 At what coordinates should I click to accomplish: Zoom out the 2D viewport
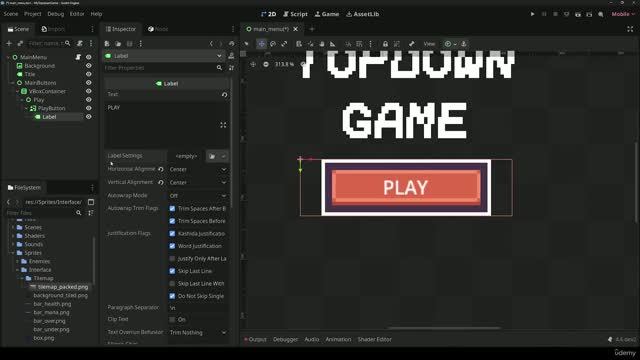click(x=266, y=64)
